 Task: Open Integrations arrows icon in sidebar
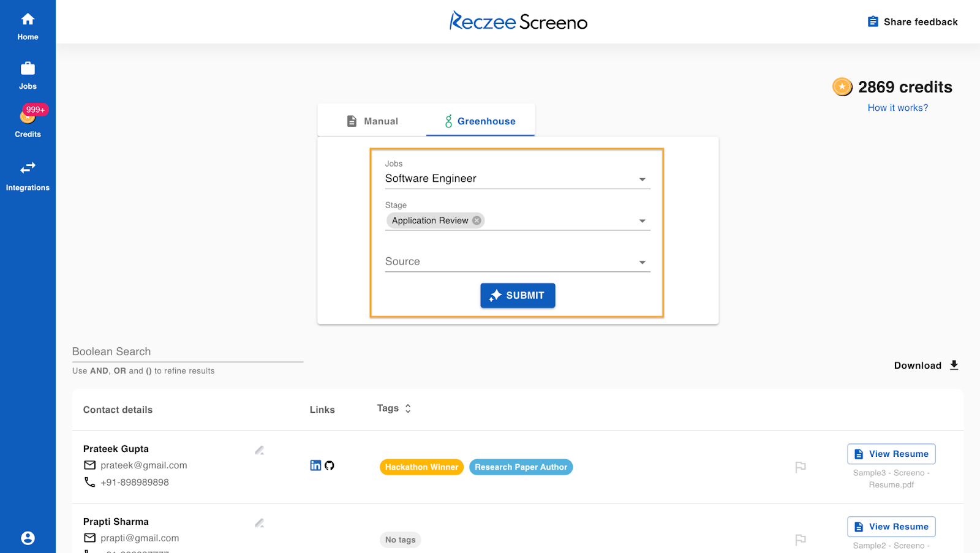click(x=28, y=168)
